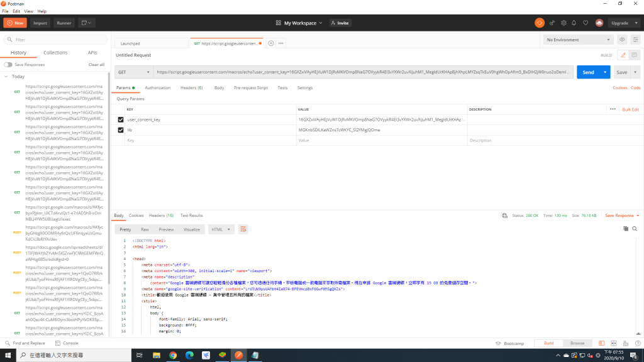Click the request URL field
644x362 pixels.
363,72
